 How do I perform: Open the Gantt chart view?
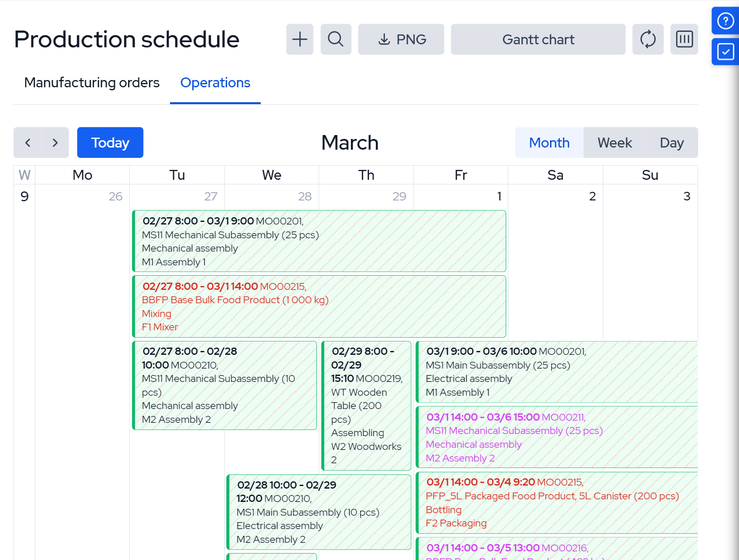[x=538, y=39]
